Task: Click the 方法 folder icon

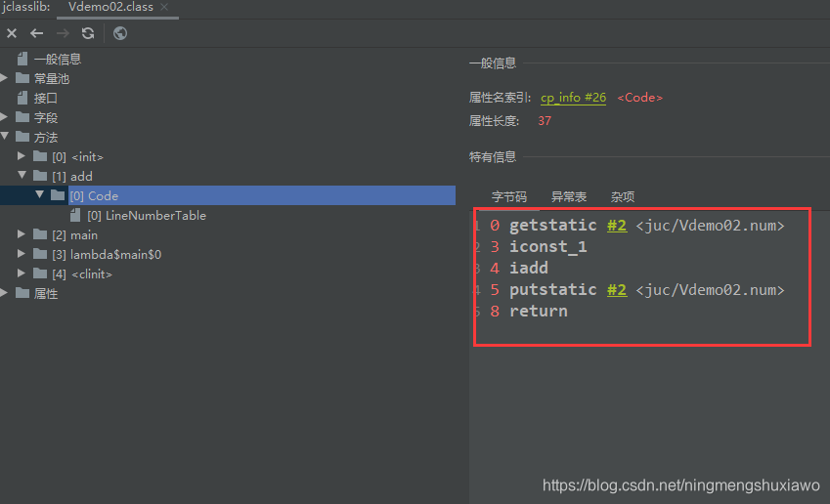Action: point(22,137)
